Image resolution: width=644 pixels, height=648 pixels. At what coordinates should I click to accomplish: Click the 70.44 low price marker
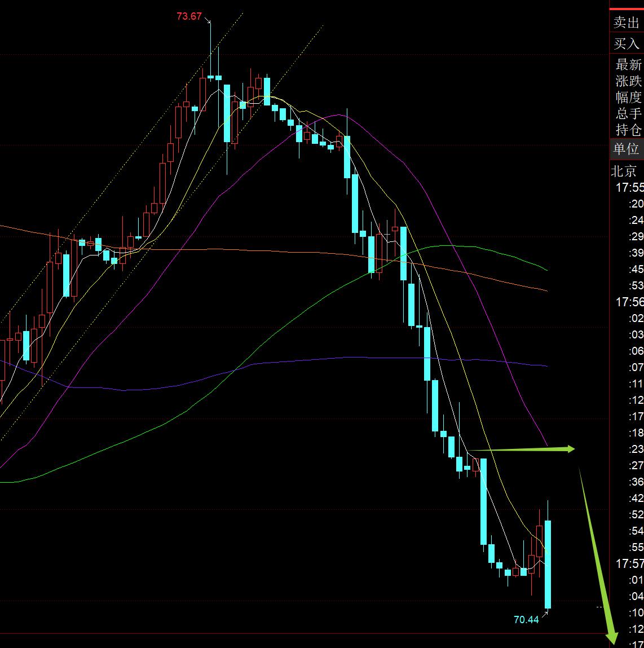tap(526, 620)
